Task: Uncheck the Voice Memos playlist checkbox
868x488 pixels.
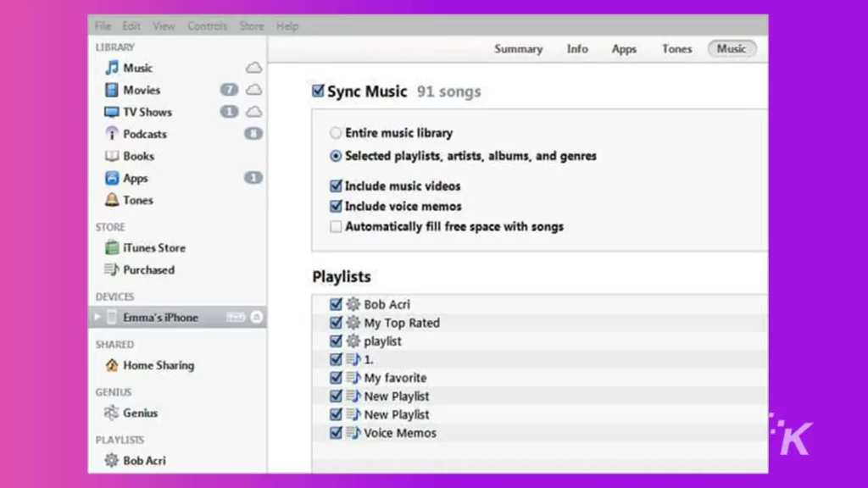Action: click(x=336, y=433)
